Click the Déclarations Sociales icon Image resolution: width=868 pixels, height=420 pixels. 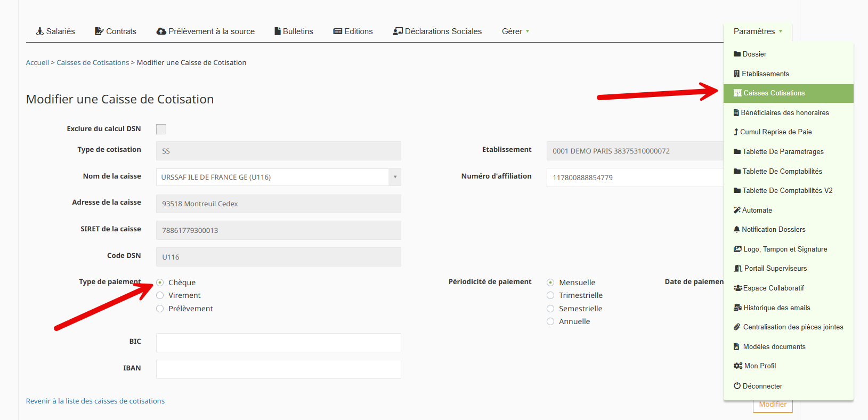click(398, 31)
